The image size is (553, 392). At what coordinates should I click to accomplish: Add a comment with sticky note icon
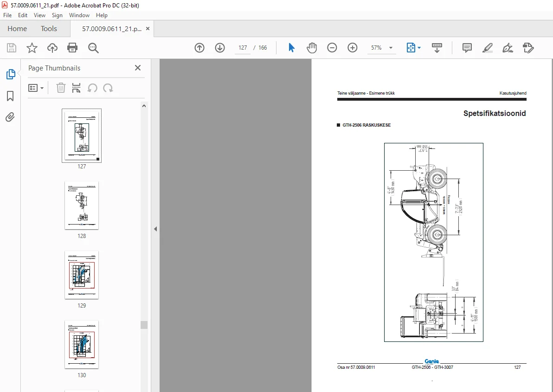pyautogui.click(x=467, y=48)
